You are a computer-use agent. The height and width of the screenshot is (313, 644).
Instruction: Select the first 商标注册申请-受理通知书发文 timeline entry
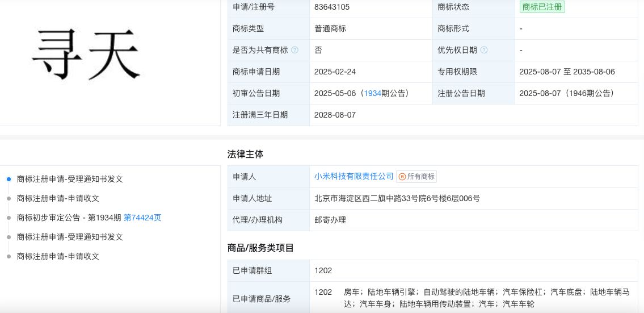point(70,179)
